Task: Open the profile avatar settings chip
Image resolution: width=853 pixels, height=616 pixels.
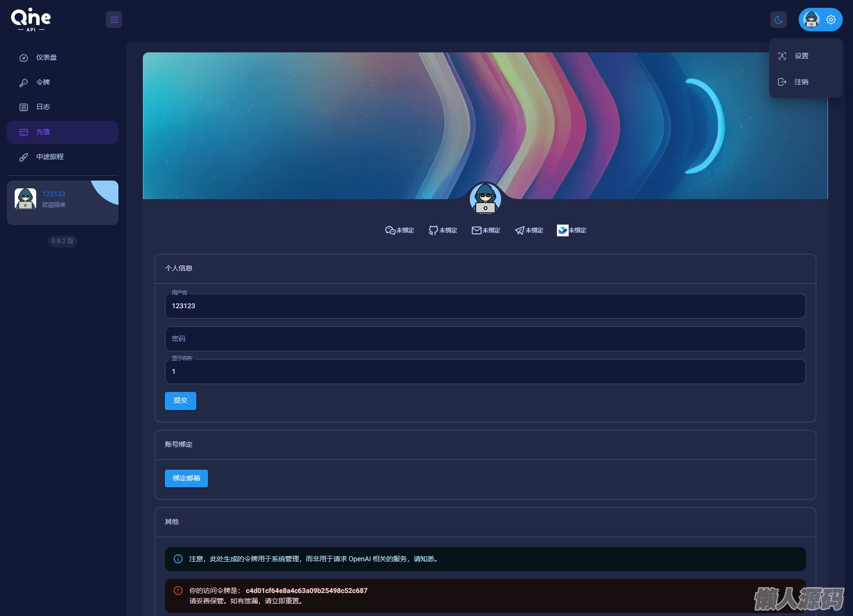Action: [x=821, y=20]
